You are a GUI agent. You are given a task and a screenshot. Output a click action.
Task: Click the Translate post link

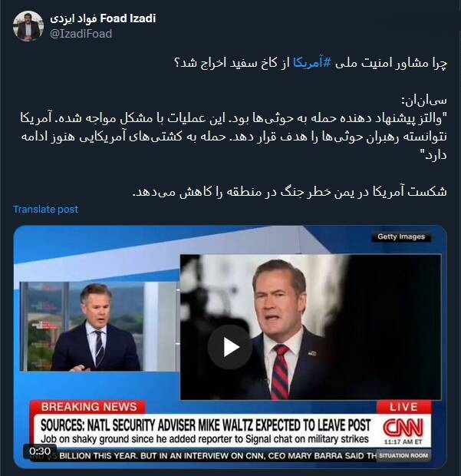point(46,209)
